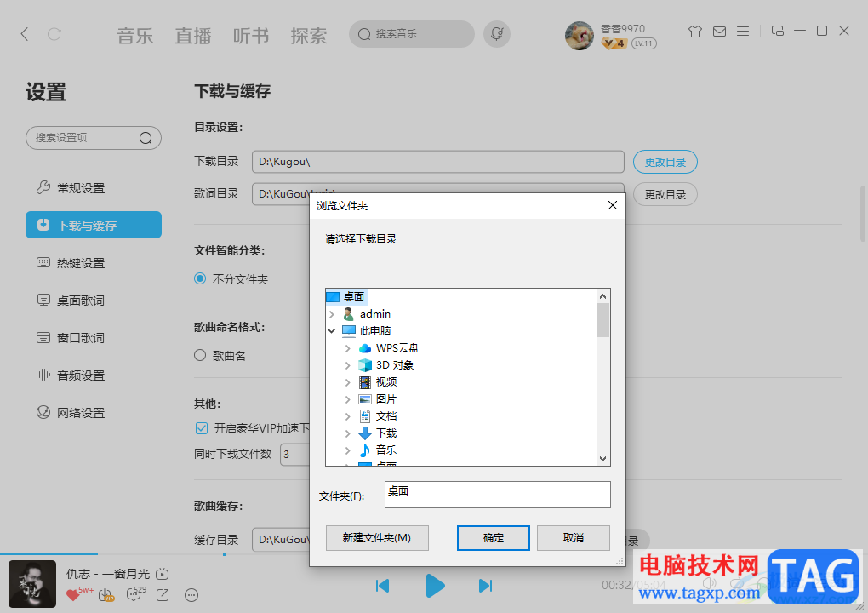The image size is (868, 613).
Task: Play previous track
Action: click(x=383, y=586)
